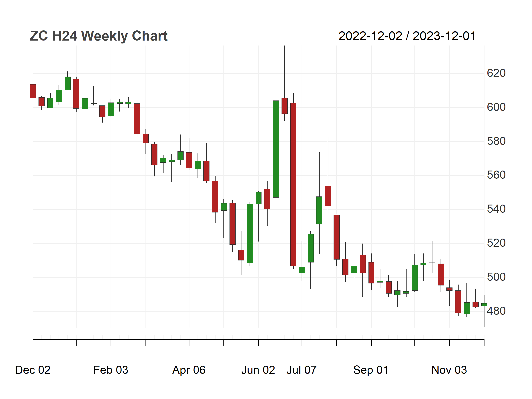
Task: Select the 600 price axis label
Action: pos(496,107)
